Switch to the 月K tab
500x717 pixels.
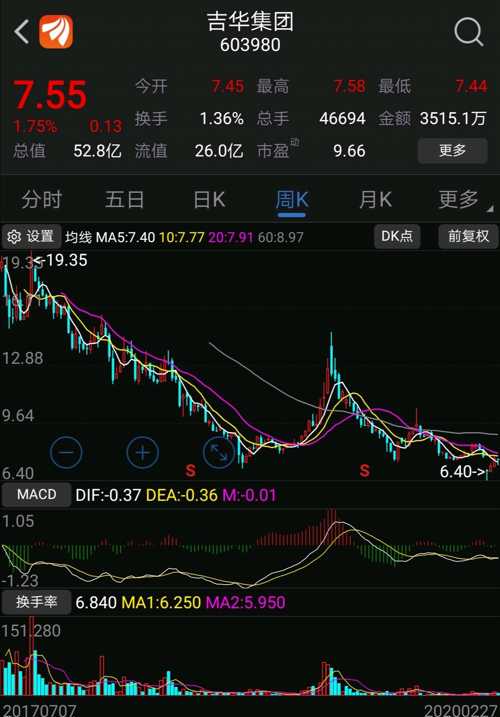[x=375, y=200]
